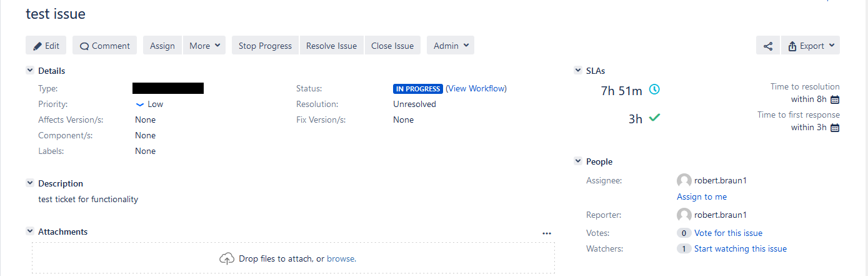Open the View Workflow link
This screenshot has height=276, width=868.
pos(476,89)
